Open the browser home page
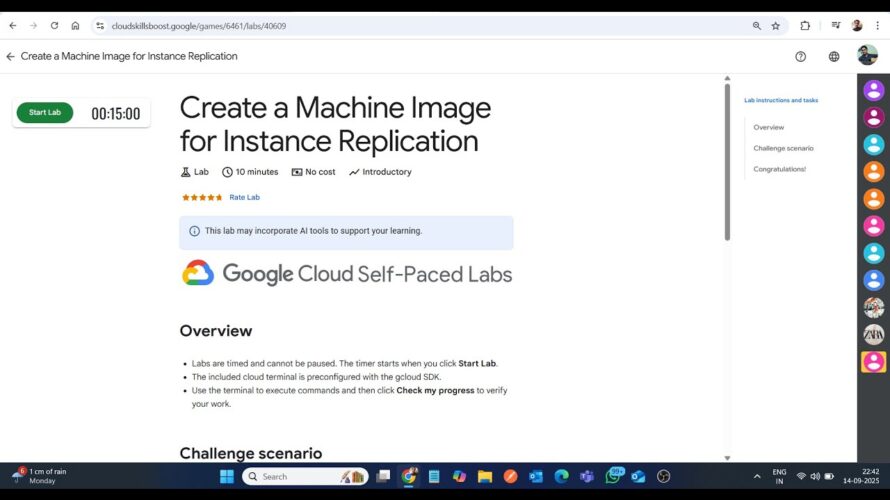Screen dimensions: 890x500 75,26
